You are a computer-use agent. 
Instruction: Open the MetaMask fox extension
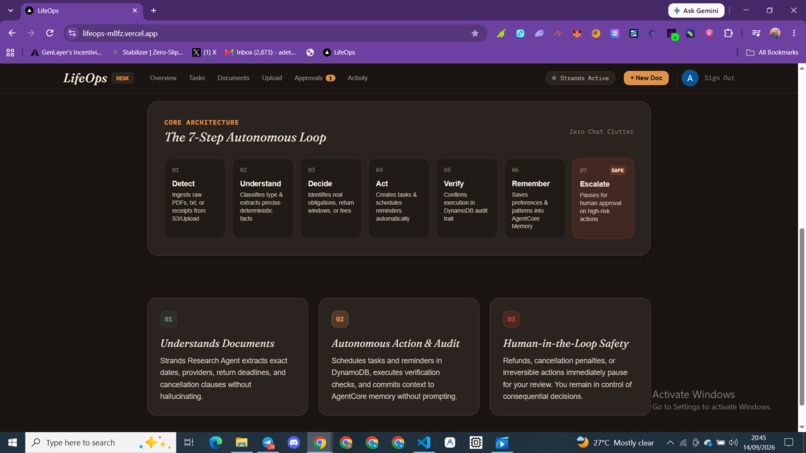577,33
